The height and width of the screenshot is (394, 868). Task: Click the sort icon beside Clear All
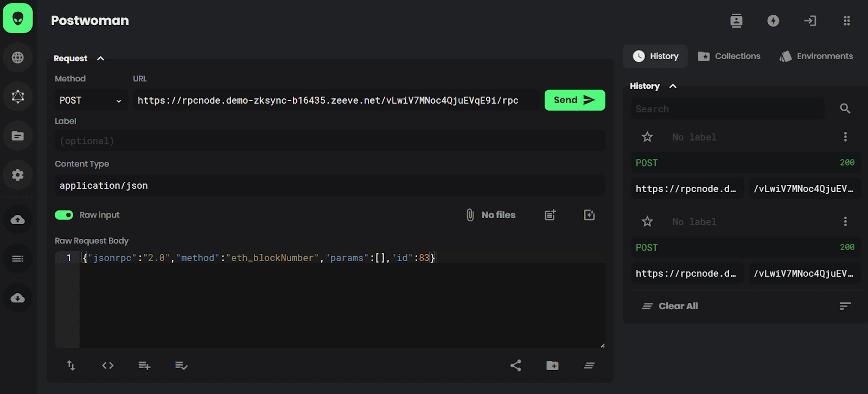[845, 306]
